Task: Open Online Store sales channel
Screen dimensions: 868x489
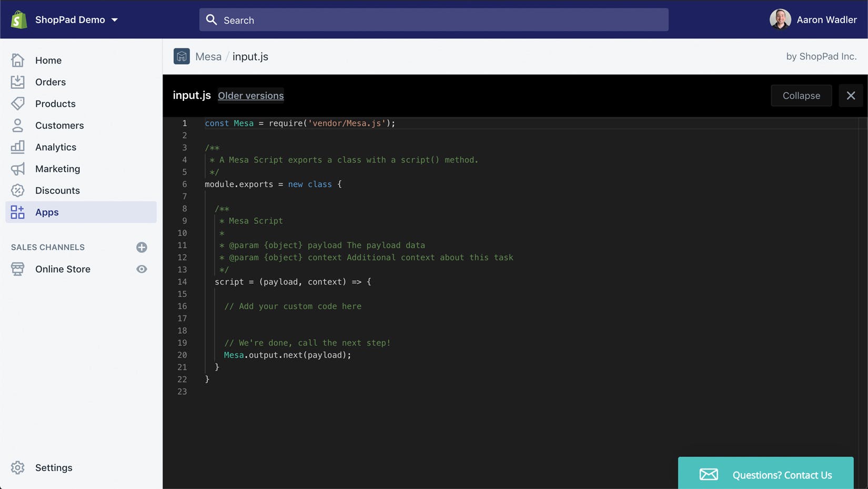Action: 63,269
